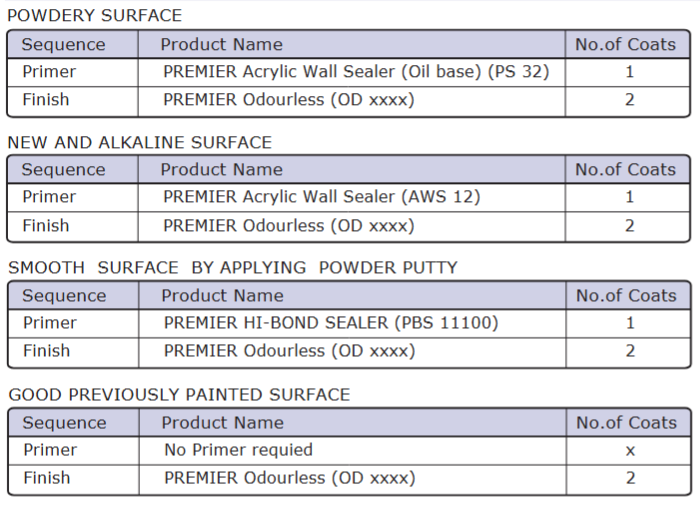Click the PREMIER Acrylic Wall Sealer (Oil base) cell
The height and width of the screenshot is (505, 700).
(356, 72)
